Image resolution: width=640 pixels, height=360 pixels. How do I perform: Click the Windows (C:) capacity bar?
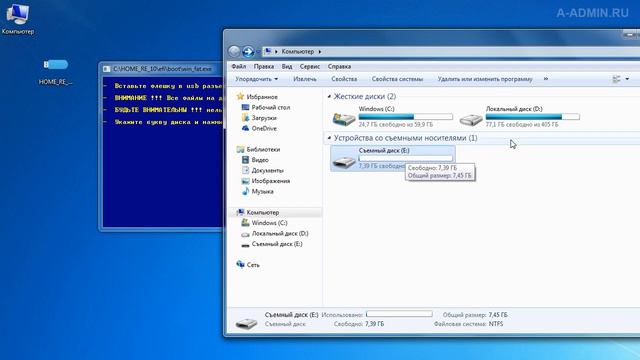[x=406, y=117]
